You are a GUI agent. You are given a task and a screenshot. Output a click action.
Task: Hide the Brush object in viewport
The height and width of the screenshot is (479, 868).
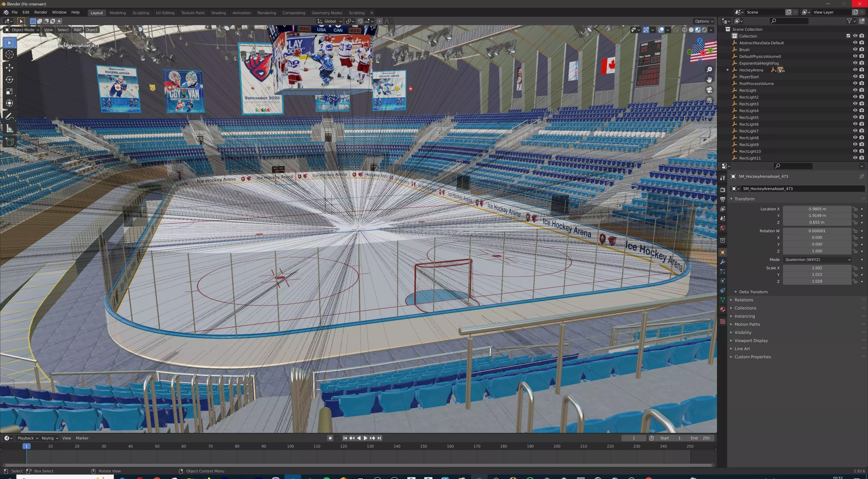(855, 49)
